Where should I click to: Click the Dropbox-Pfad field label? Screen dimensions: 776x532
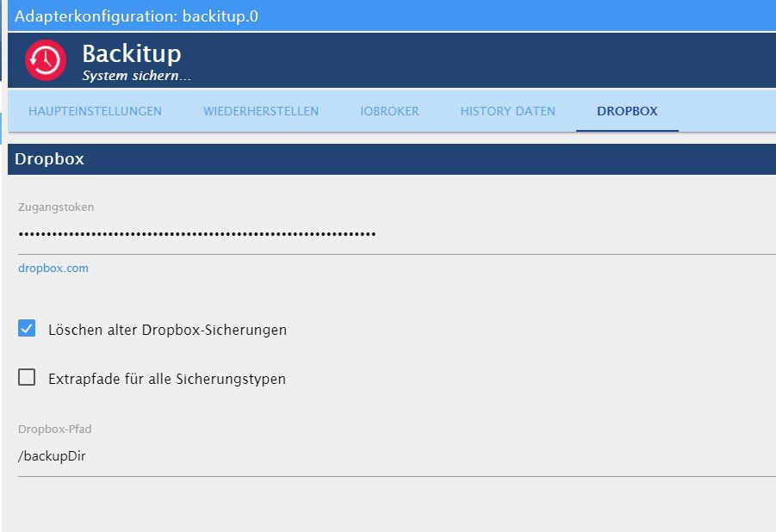click(x=54, y=429)
